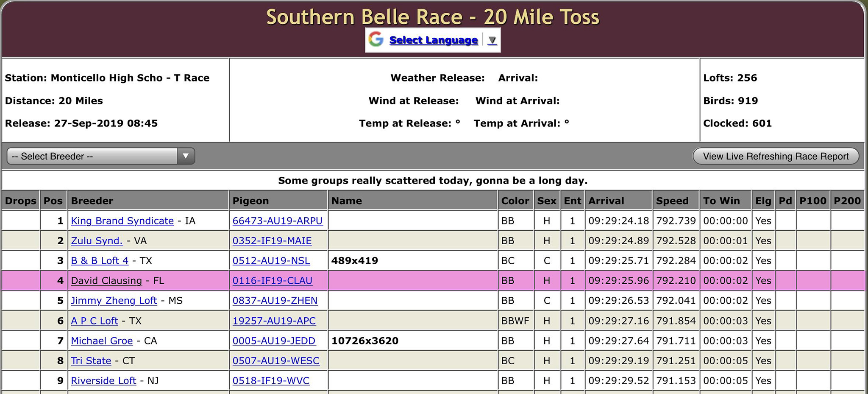Click the Speed column header
Image resolution: width=868 pixels, height=394 pixels.
[x=672, y=201]
